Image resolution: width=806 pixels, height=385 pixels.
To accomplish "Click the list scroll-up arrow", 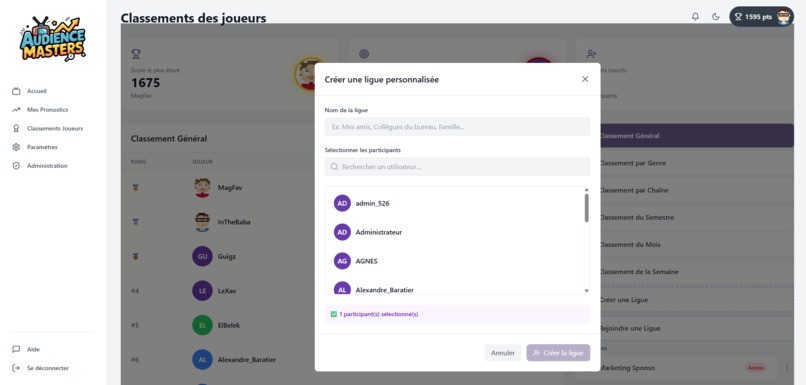I will click(x=587, y=190).
